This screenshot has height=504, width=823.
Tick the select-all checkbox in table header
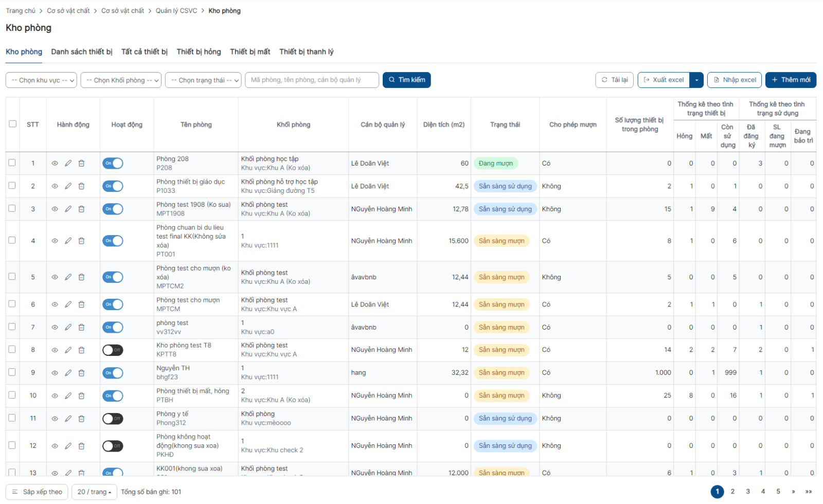tap(13, 124)
